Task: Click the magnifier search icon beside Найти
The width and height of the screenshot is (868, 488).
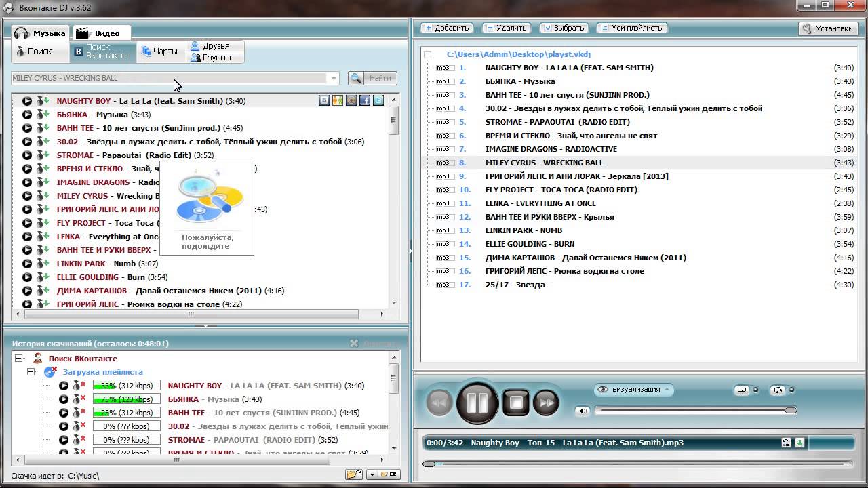Action: pyautogui.click(x=356, y=78)
